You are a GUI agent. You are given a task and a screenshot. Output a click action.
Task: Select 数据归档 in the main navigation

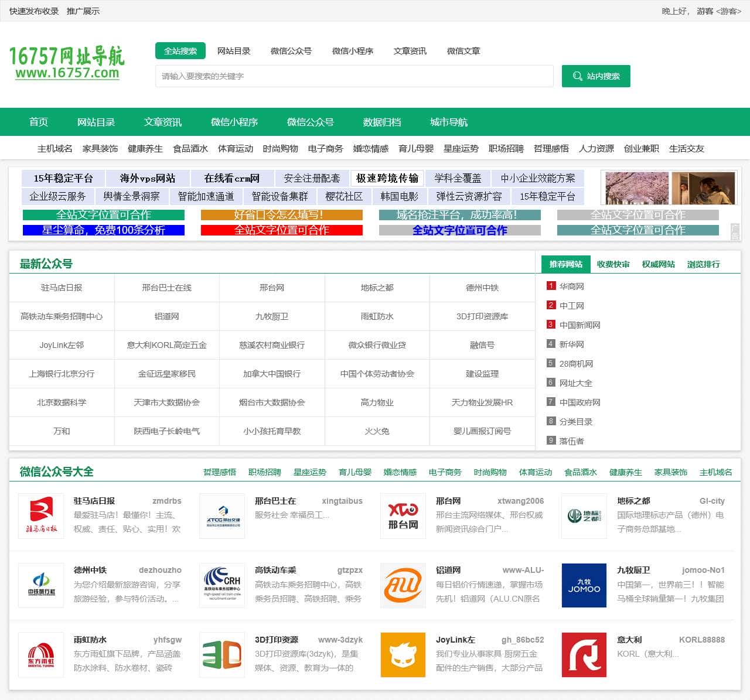[x=380, y=122]
